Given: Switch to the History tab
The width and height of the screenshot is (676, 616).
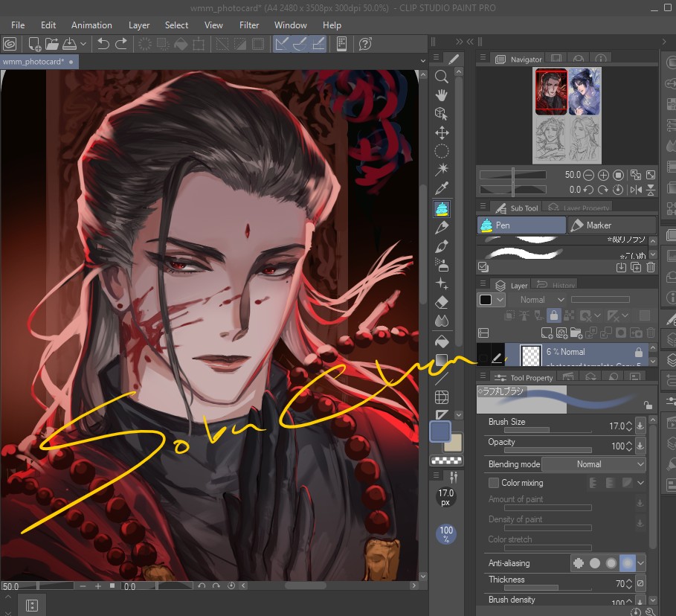Looking at the screenshot, I should tap(555, 285).
